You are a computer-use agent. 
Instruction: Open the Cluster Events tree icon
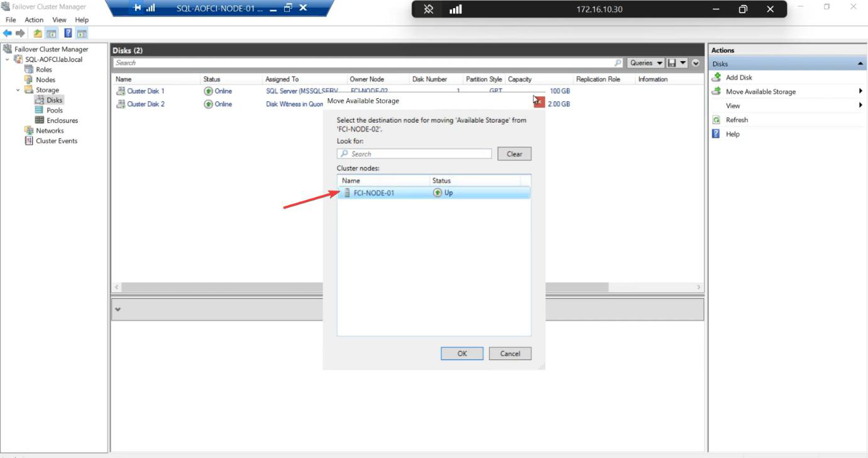click(x=29, y=141)
